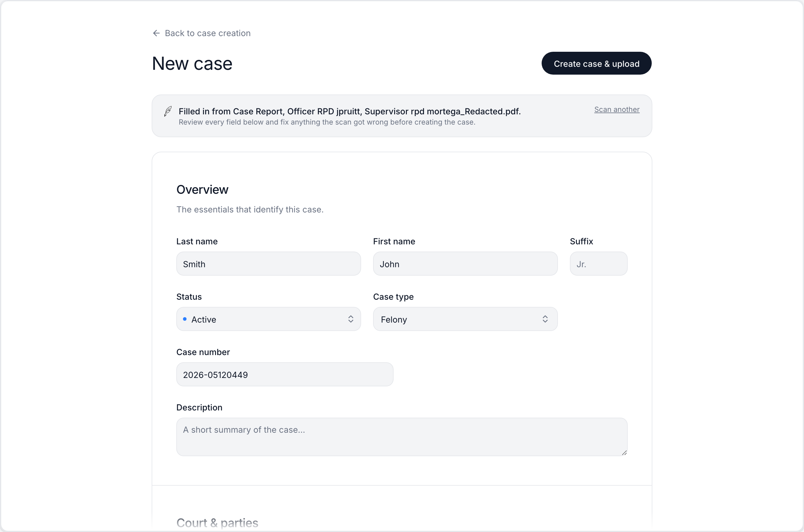
Task: Click the Create case & upload button
Action: click(596, 63)
